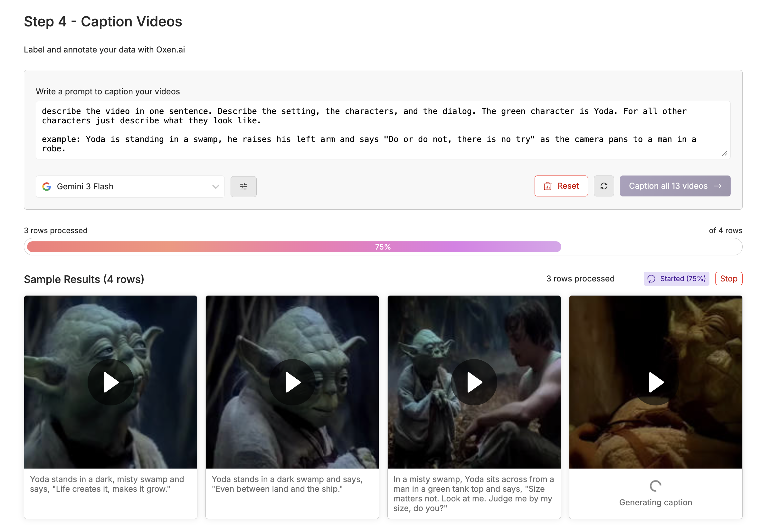Click the 75% progress bar

(383, 247)
